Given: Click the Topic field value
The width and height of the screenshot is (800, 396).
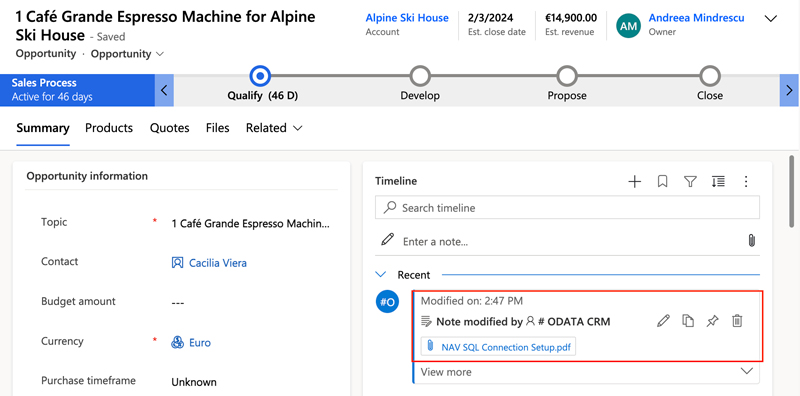Looking at the screenshot, I should point(251,224).
